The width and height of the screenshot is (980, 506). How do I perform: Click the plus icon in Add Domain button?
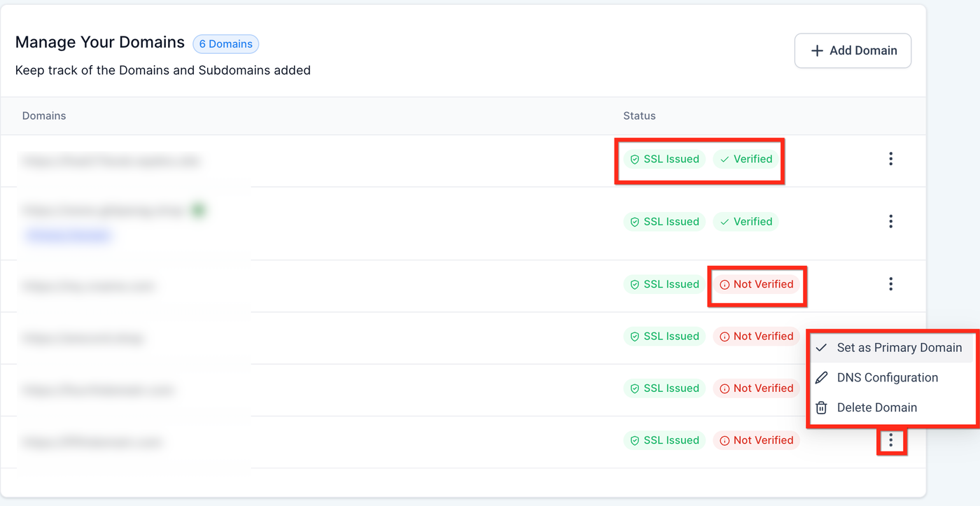(816, 50)
